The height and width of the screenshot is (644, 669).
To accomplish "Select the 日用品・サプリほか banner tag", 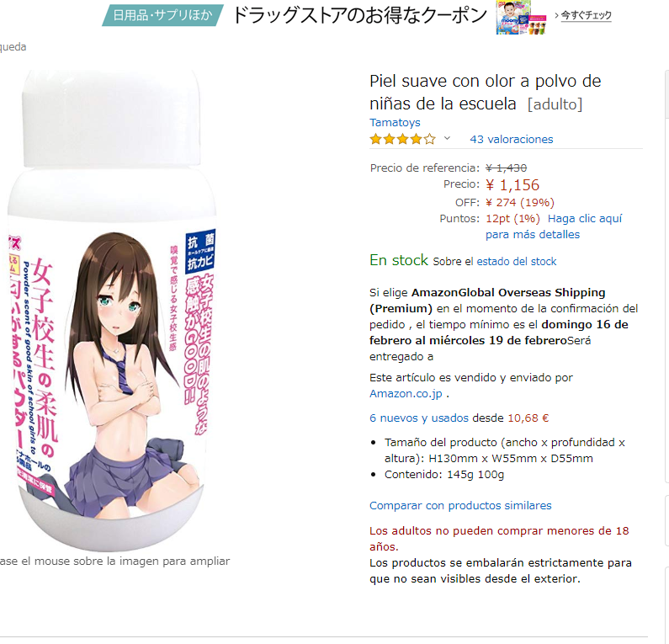I will coord(162,15).
